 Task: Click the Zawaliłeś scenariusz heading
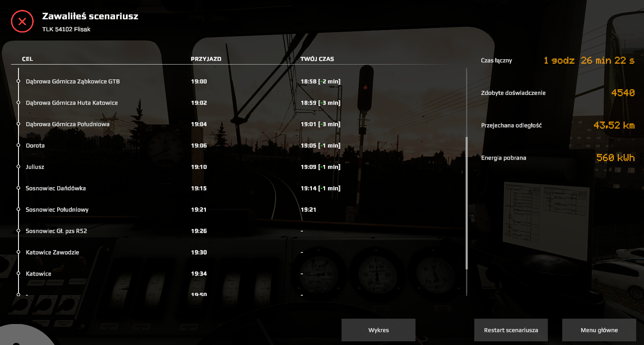[90, 16]
